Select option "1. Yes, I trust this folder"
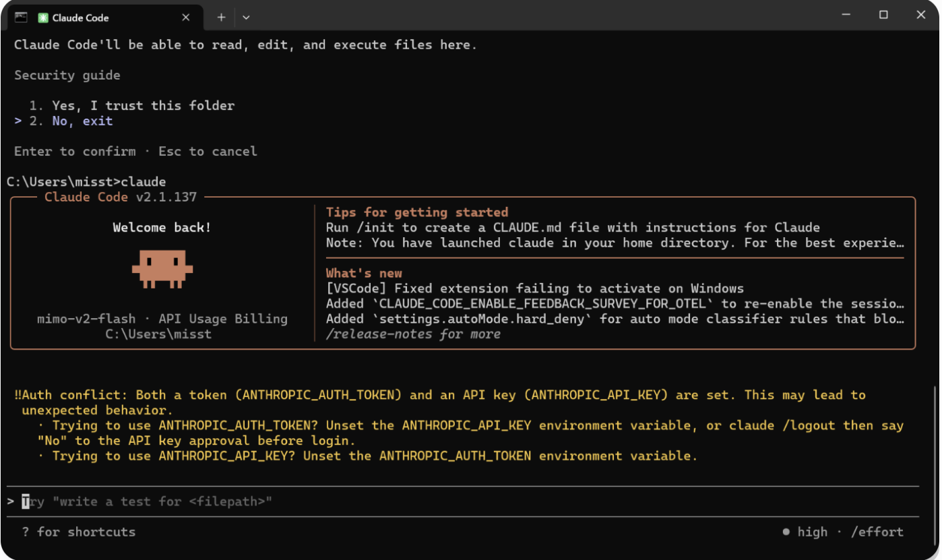The width and height of the screenshot is (942, 560). pyautogui.click(x=131, y=105)
